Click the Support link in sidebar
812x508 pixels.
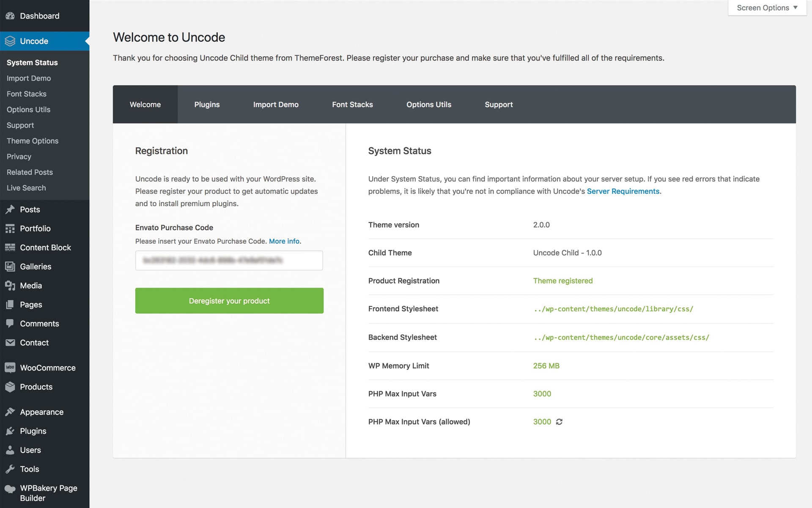[20, 124]
